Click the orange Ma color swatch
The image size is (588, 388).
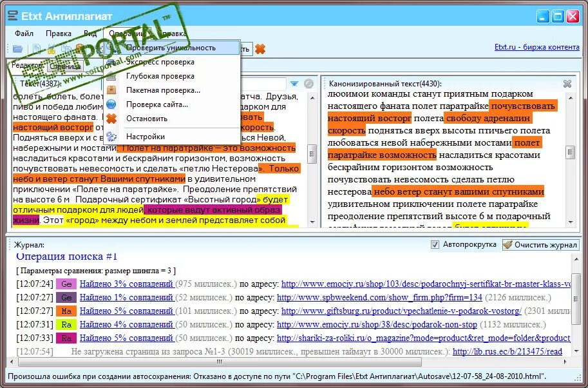(x=66, y=311)
